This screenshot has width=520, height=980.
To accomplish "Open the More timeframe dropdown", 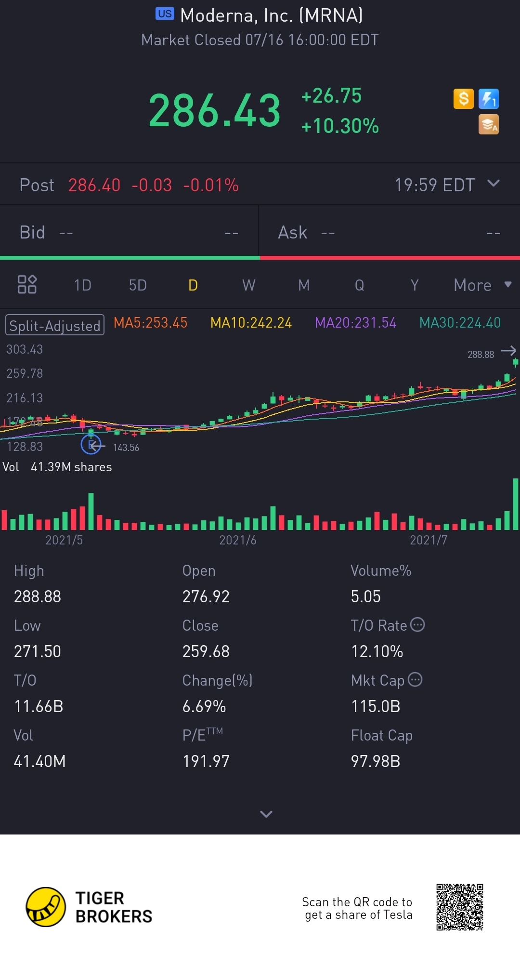I will click(x=482, y=285).
